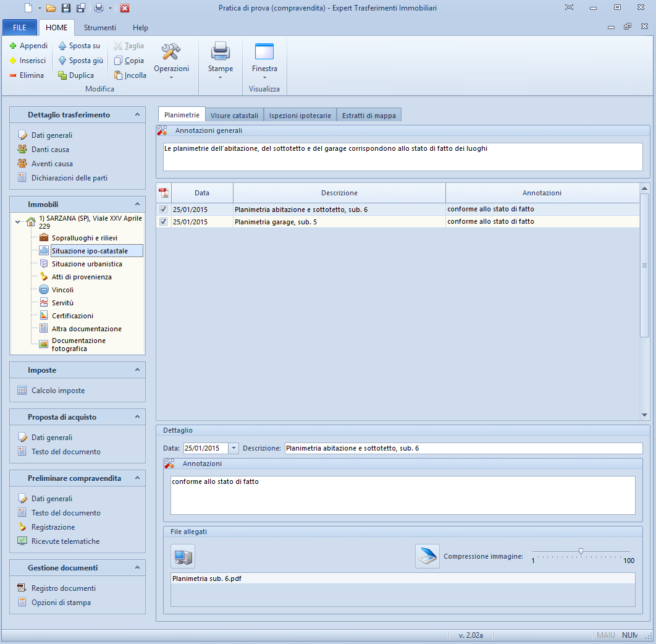
Task: Click the scanner icon in File allegati
Action: (427, 556)
